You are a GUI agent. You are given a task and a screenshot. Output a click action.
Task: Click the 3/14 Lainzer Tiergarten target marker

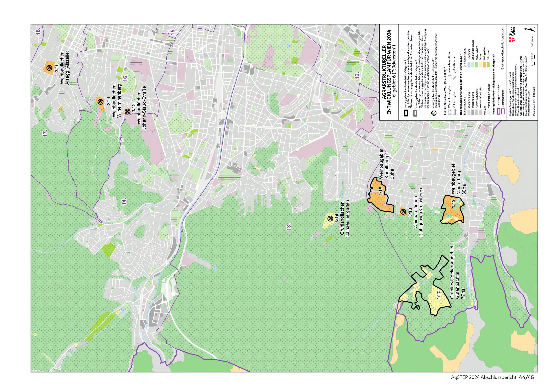[330, 219]
